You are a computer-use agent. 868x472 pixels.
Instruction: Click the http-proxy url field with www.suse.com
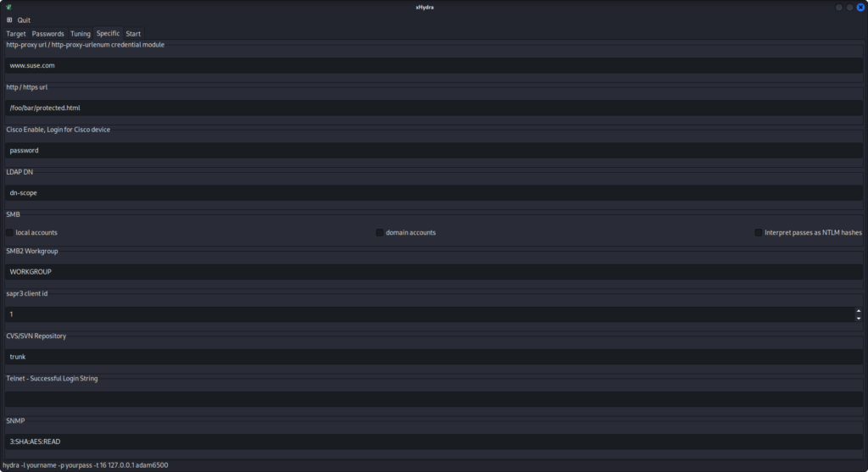coord(432,65)
